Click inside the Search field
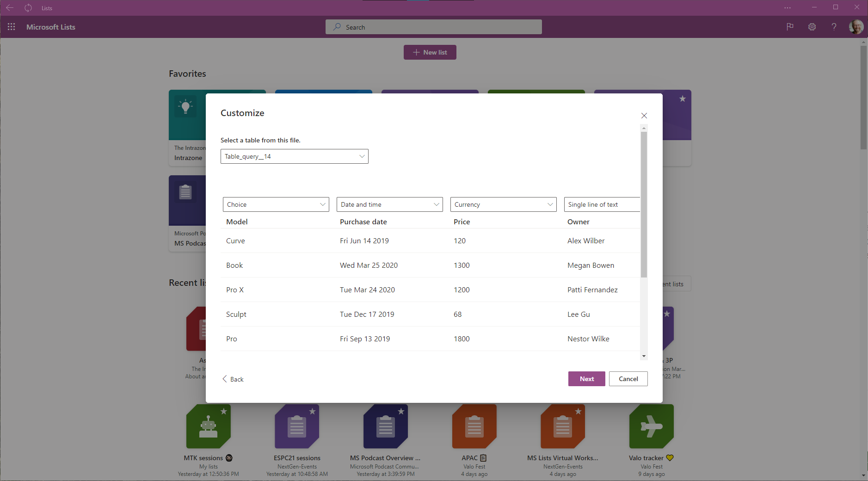 click(433, 27)
